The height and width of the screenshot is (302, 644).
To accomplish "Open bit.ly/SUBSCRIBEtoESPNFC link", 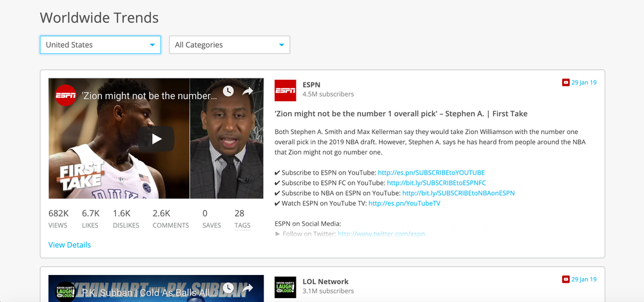I will (x=436, y=183).
